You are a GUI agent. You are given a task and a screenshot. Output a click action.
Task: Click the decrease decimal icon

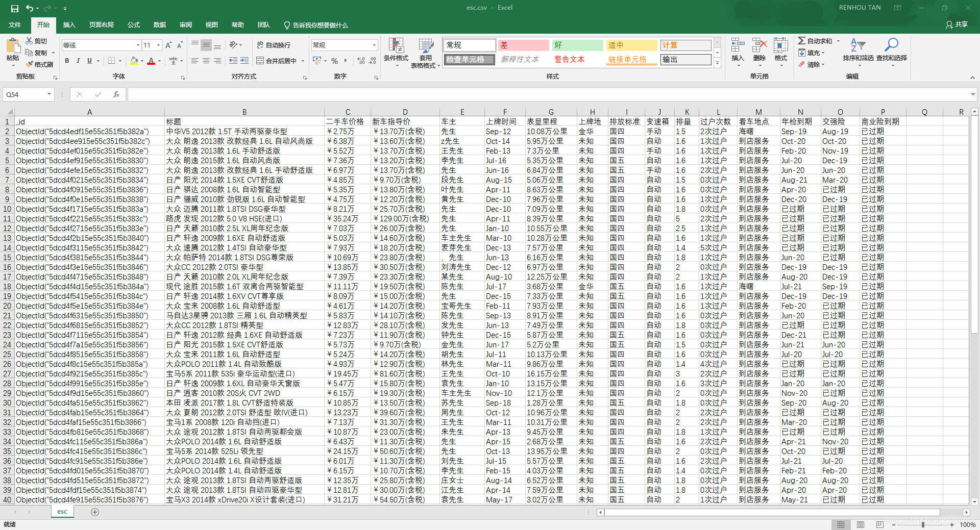pos(373,61)
